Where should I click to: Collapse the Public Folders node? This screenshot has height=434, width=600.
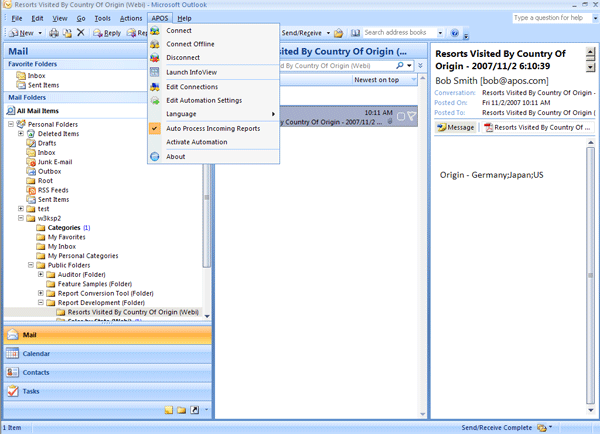point(31,265)
